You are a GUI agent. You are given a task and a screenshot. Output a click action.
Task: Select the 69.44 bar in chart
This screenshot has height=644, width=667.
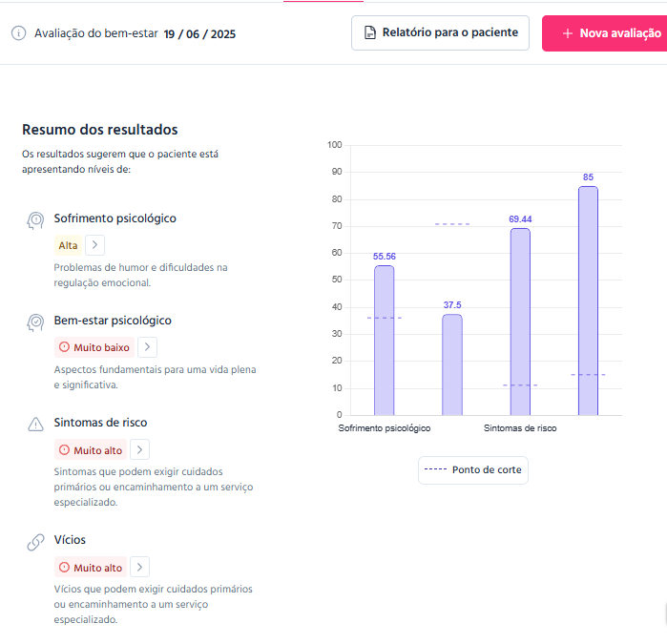(520, 322)
